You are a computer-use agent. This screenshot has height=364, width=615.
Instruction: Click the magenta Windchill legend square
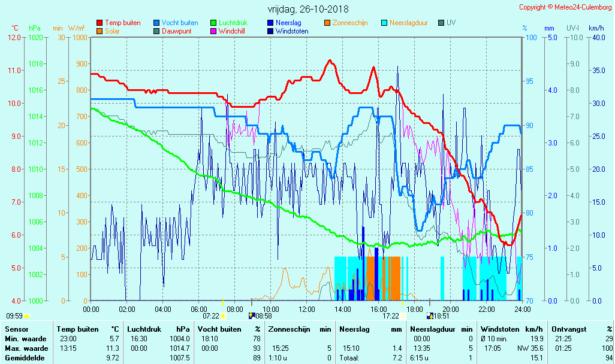(213, 31)
